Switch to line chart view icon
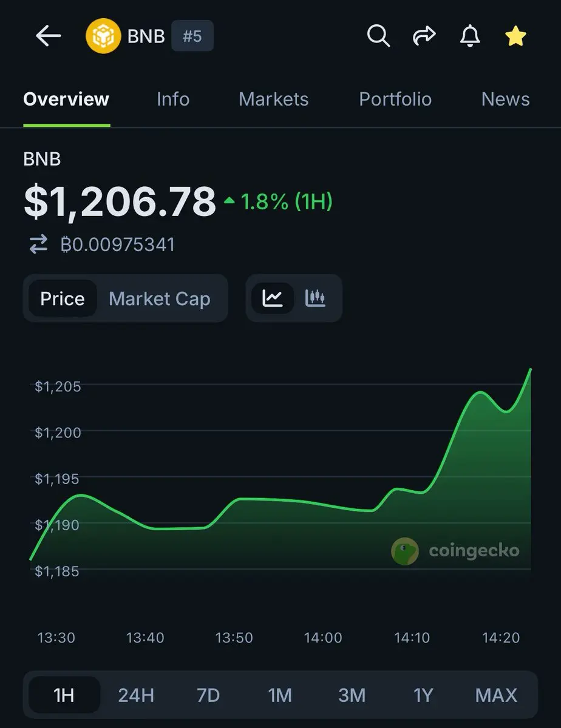Viewport: 561px width, 728px height. point(273,298)
